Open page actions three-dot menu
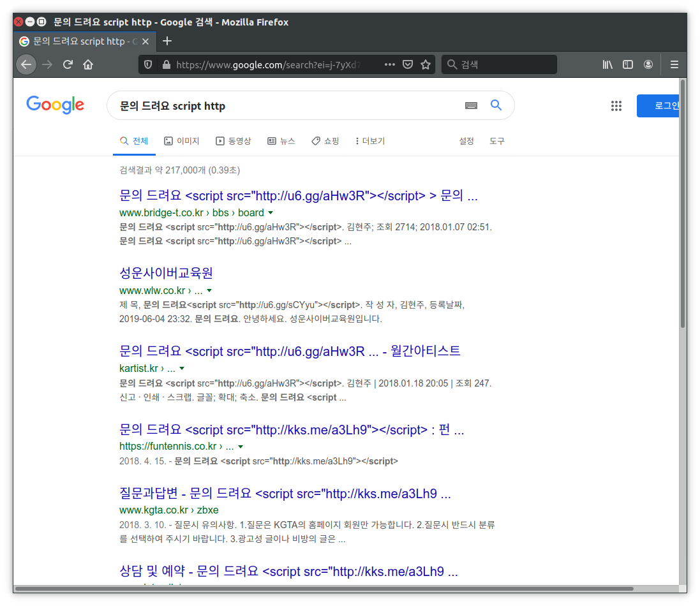Screen dimensions: 700x606 [390, 64]
